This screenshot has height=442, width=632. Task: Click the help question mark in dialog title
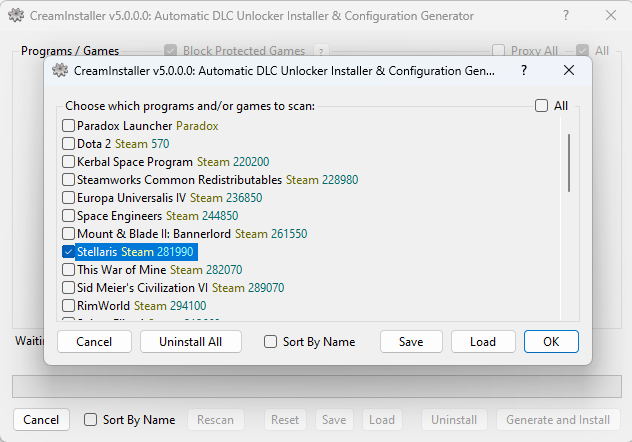[522, 71]
